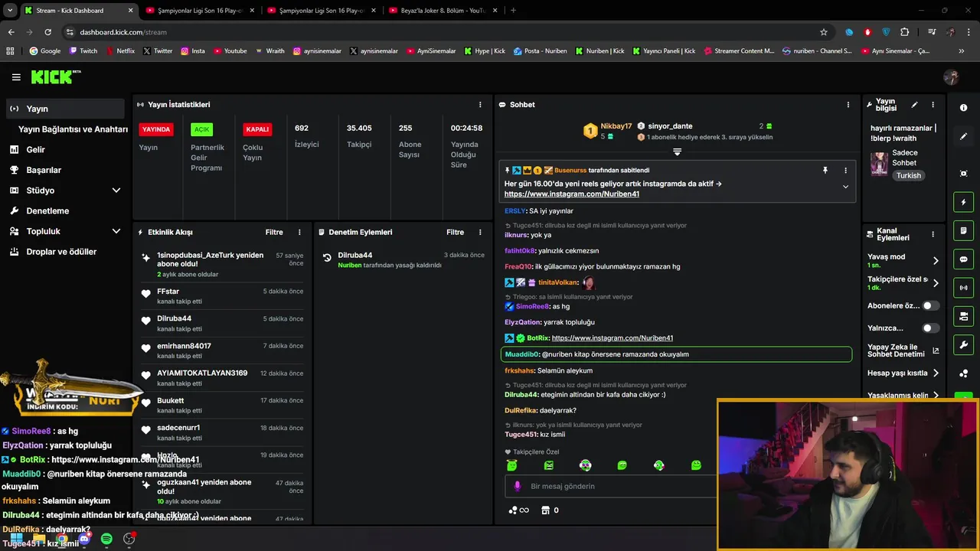Open pinned message three-dot options
Viewport: 980px width, 551px height.
point(845,171)
